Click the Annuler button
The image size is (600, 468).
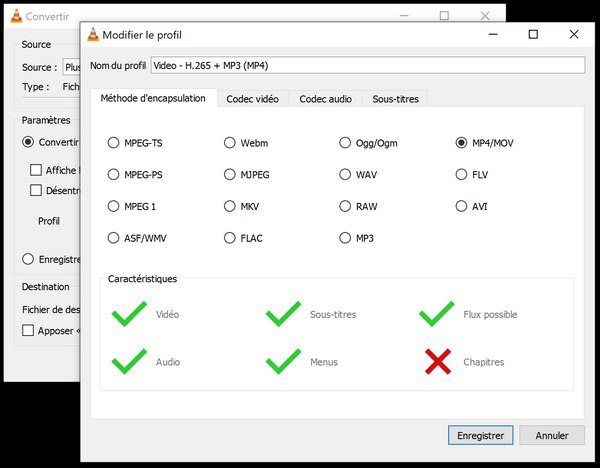point(552,435)
